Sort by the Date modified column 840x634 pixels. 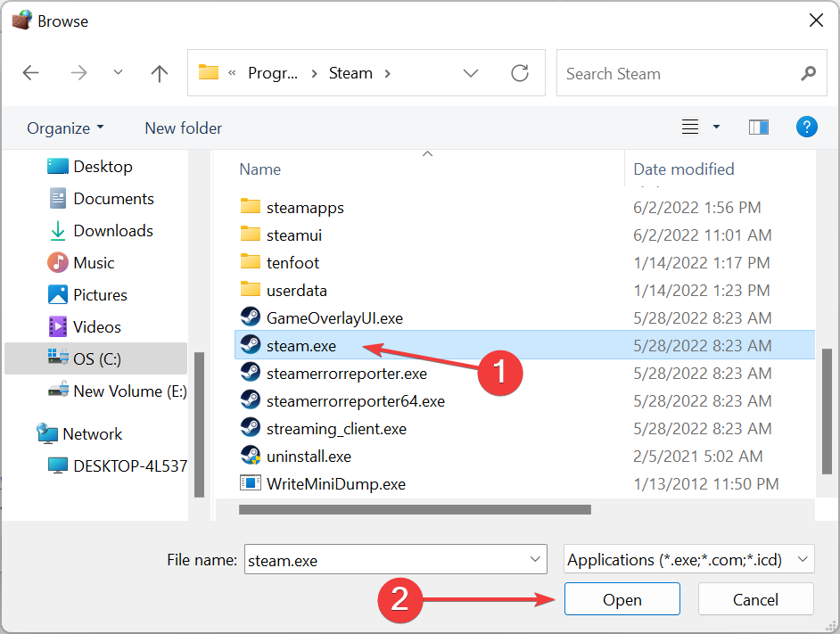(x=684, y=169)
